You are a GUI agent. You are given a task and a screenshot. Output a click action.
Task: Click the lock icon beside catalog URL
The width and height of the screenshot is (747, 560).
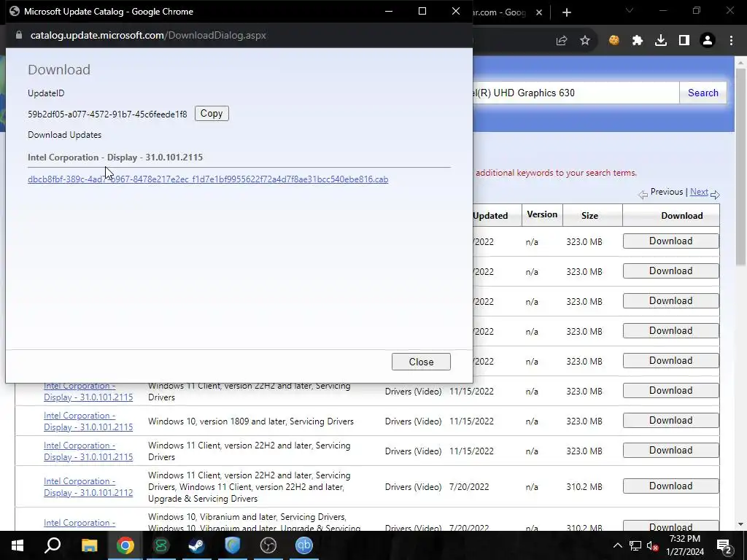(19, 35)
